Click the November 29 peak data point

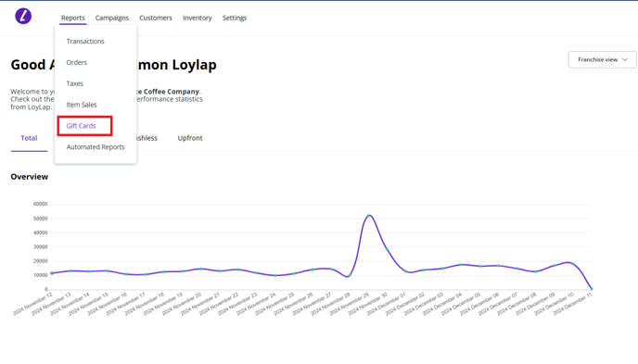[x=368, y=216]
